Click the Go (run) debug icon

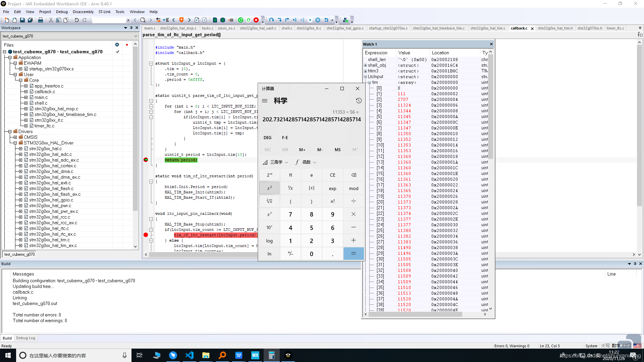(x=310, y=20)
